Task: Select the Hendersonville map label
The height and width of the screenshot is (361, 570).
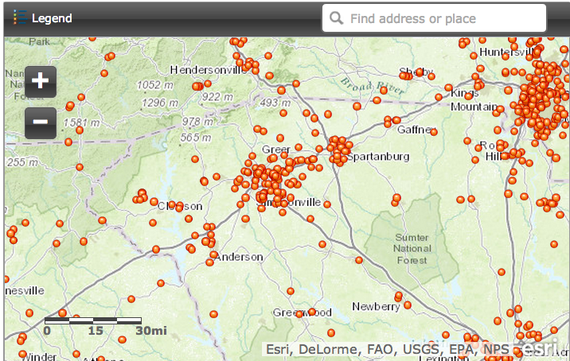Action: [209, 69]
